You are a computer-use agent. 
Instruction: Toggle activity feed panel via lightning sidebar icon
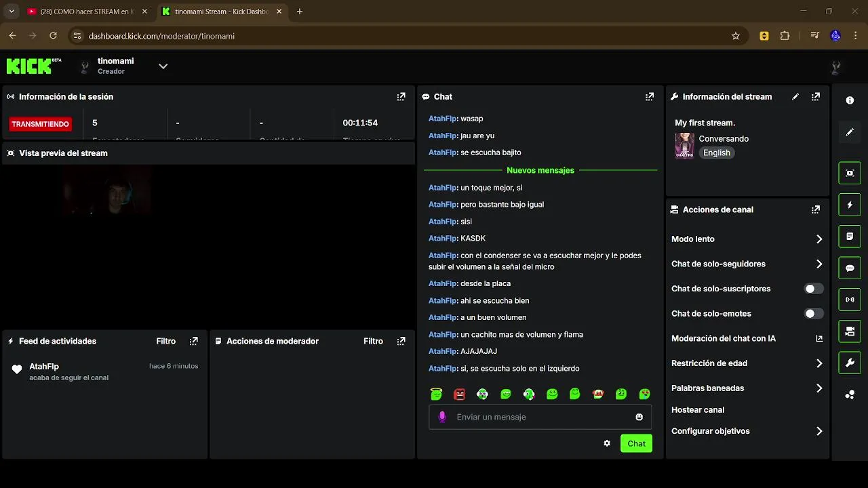pos(850,205)
